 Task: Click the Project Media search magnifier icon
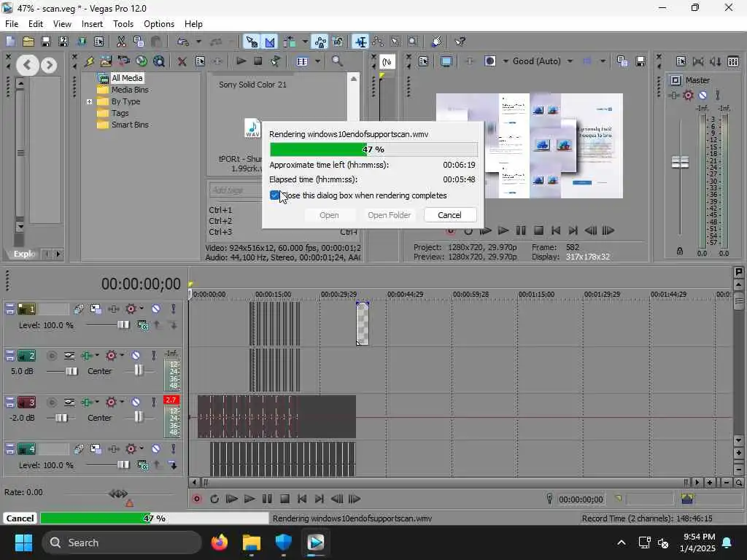coord(337,61)
